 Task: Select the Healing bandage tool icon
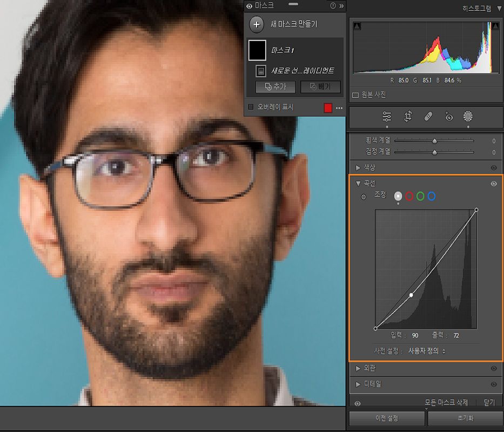point(428,116)
